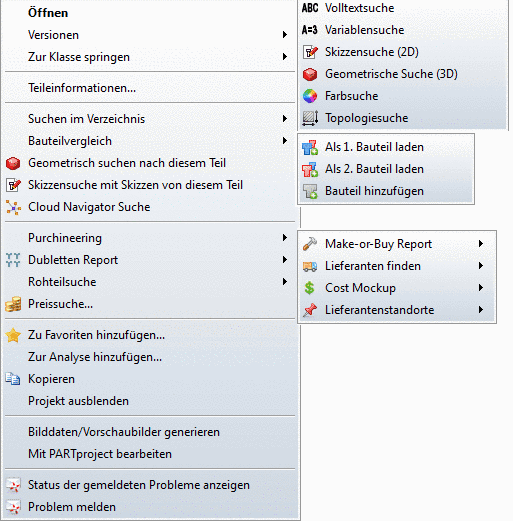
Task: Choose Als 2. Bauteil laden label
Action: click(374, 169)
